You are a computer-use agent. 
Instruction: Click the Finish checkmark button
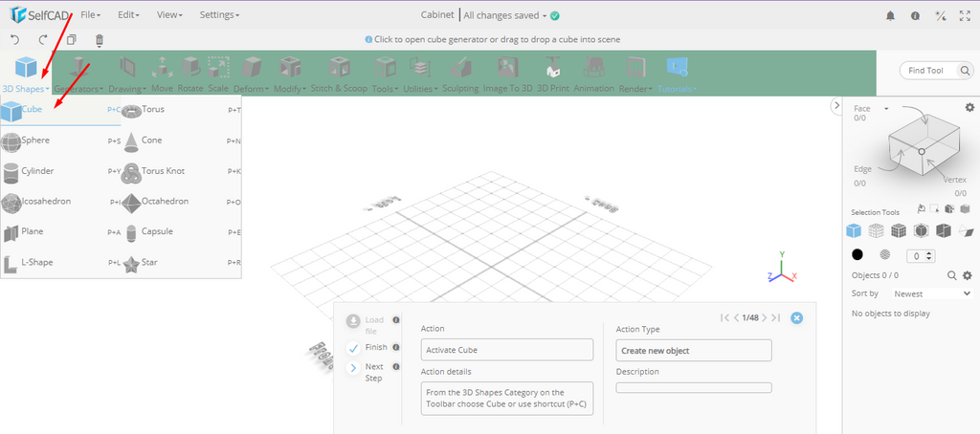tap(354, 348)
